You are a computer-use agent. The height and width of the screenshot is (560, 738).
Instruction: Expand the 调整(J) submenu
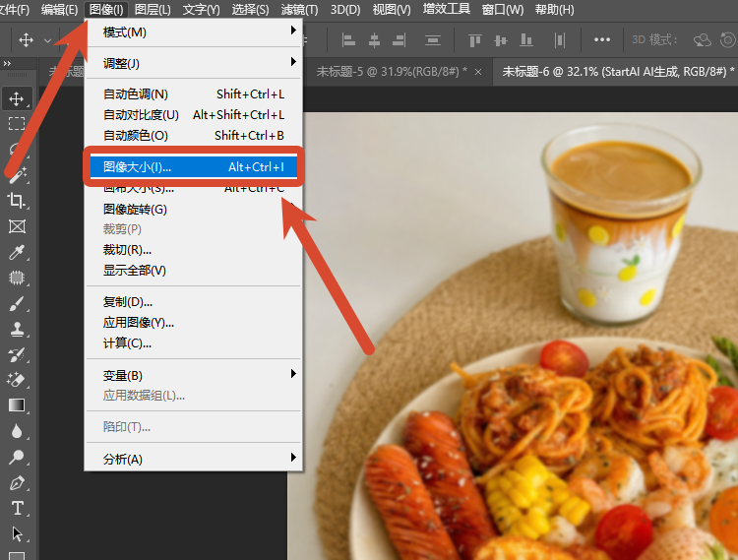click(x=193, y=63)
